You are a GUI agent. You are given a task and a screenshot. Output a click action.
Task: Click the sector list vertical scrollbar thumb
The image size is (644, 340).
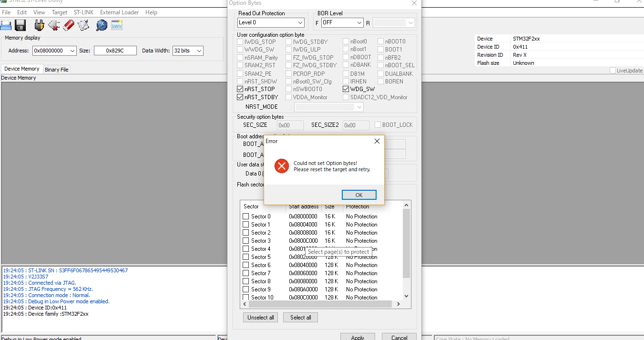(406, 243)
